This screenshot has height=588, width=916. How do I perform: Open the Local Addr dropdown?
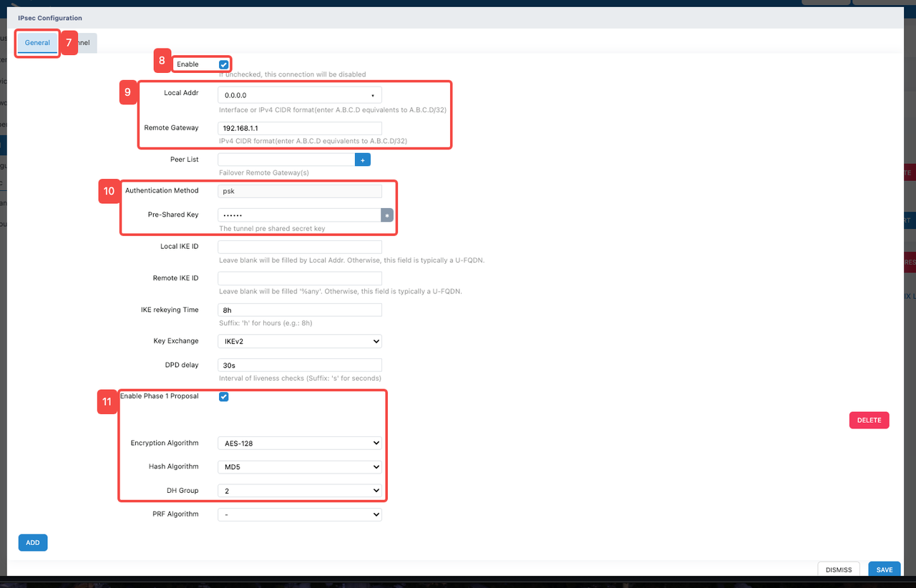pos(299,95)
